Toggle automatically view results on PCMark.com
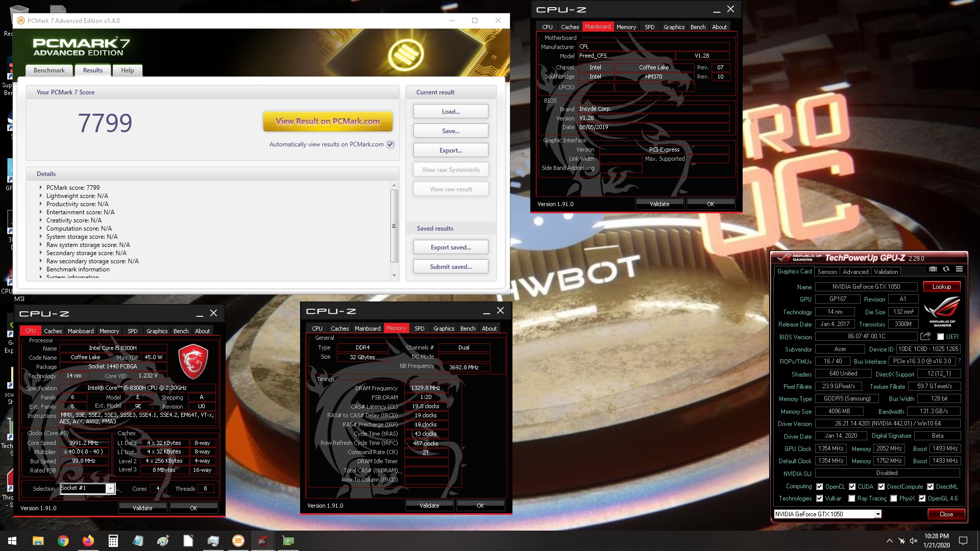This screenshot has width=980, height=551. tap(390, 144)
